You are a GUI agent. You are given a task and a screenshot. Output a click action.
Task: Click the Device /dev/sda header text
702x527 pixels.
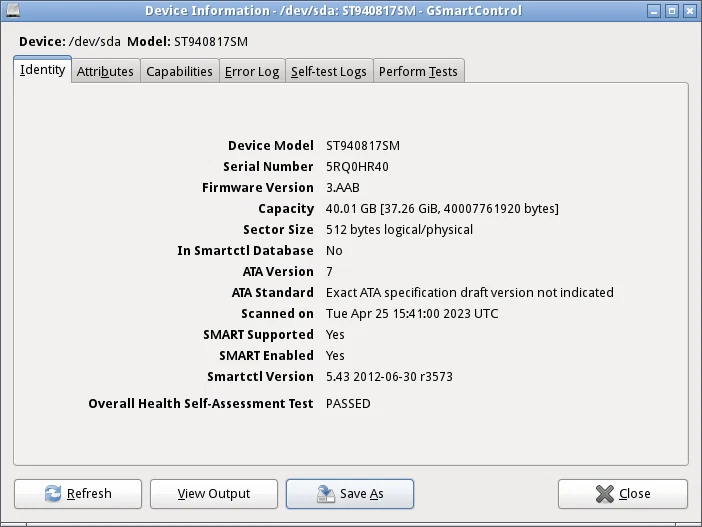[x=70, y=42]
